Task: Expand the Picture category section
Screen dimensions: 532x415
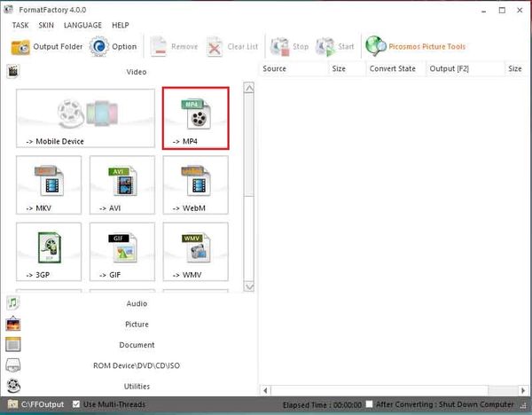Action: point(137,325)
